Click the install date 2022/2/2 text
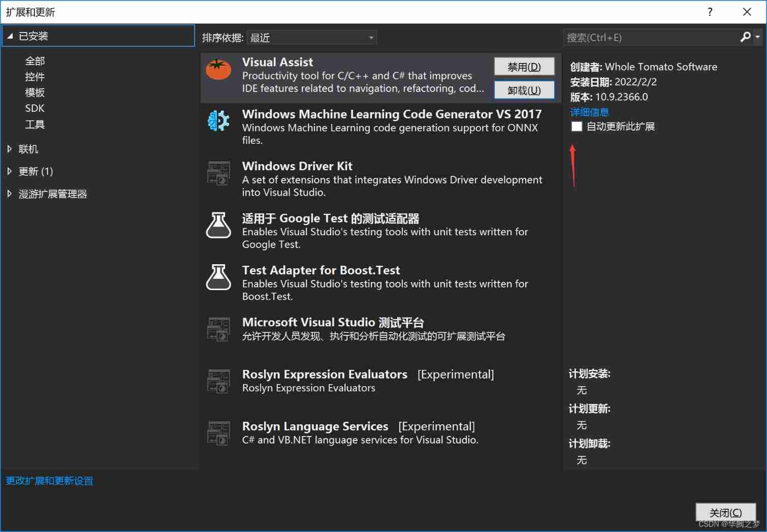 635,82
